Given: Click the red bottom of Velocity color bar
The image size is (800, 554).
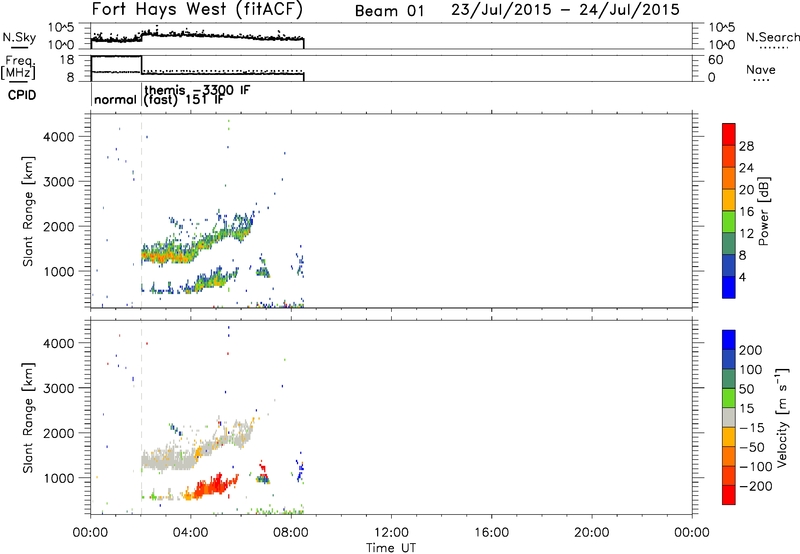Looking at the screenshot, I should click(x=729, y=495).
